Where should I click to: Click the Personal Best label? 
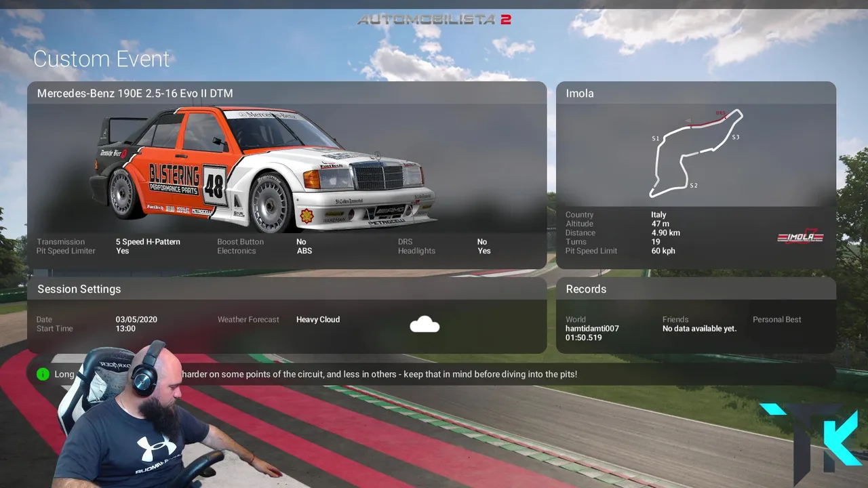[x=777, y=319]
